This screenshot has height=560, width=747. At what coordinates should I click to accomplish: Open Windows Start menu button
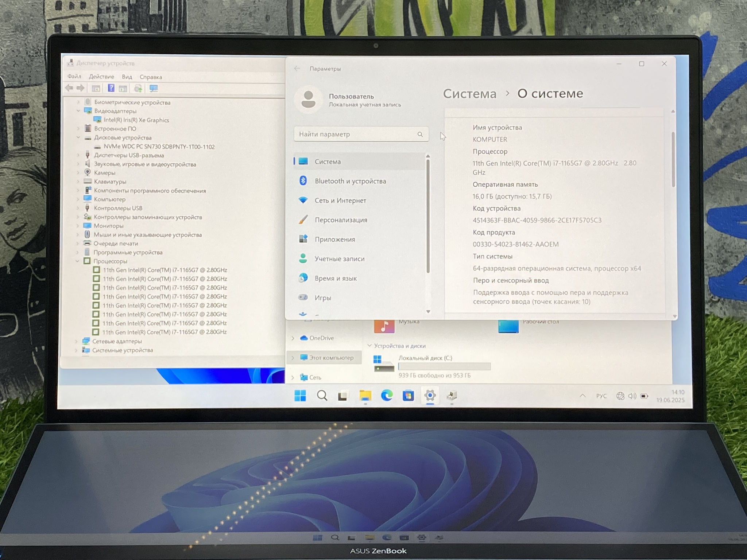coord(300,396)
